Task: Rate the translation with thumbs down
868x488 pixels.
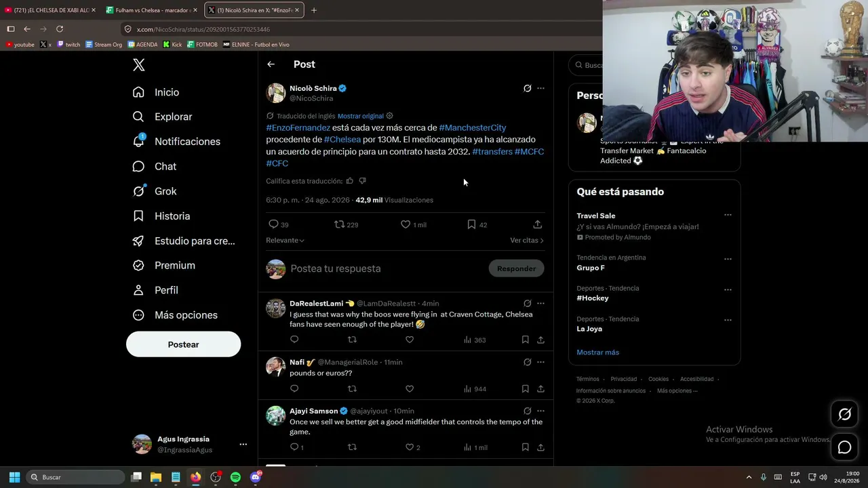Action: [362, 181]
